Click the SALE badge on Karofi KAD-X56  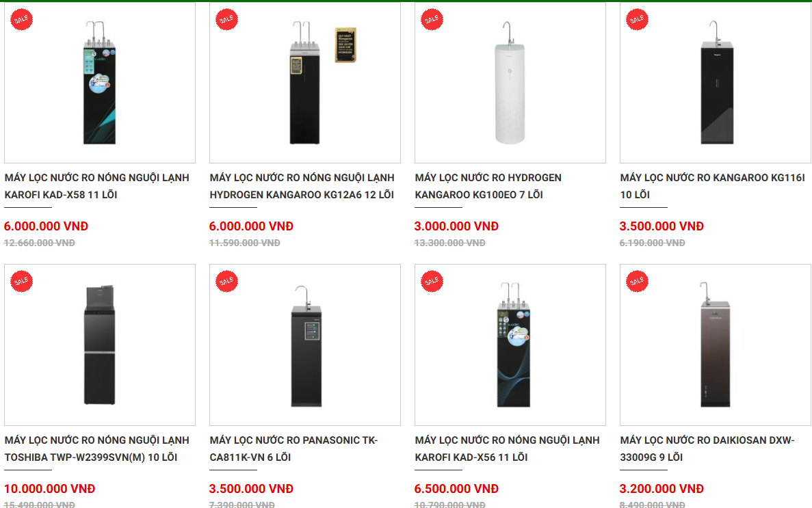pyautogui.click(x=432, y=280)
